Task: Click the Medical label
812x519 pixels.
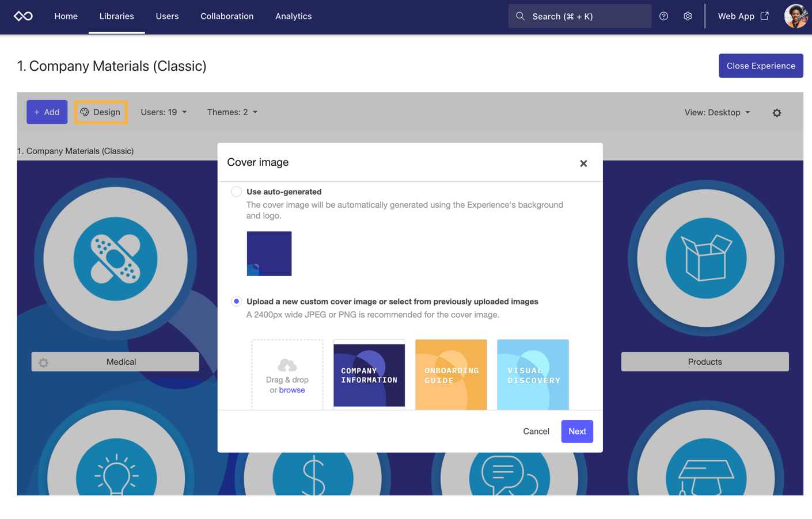Action: 115,362
